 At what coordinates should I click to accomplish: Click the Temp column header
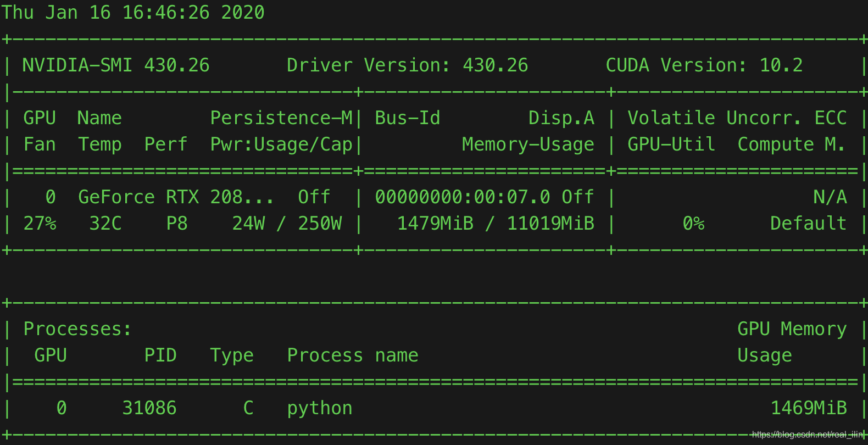tap(99, 144)
